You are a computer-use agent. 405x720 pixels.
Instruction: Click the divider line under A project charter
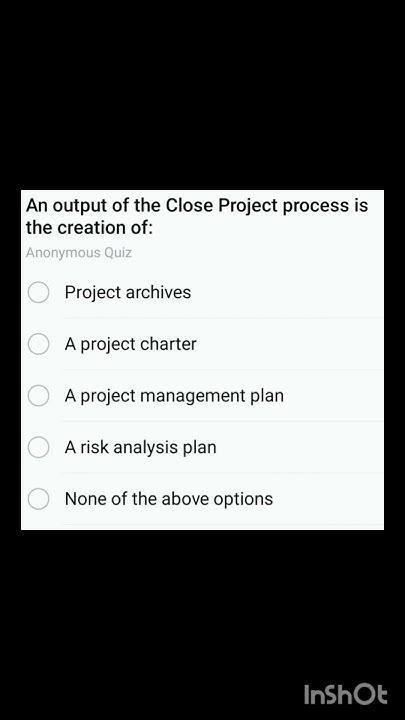[224, 370]
